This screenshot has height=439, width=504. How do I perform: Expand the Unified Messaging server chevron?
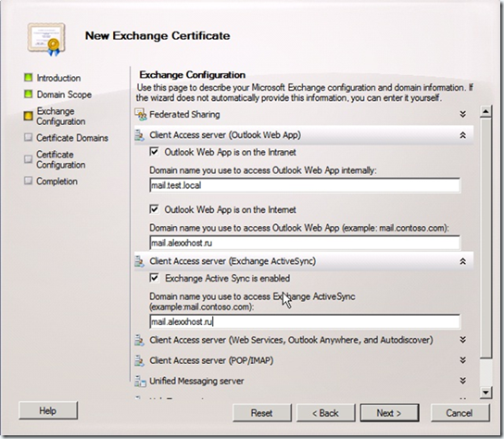(x=463, y=381)
